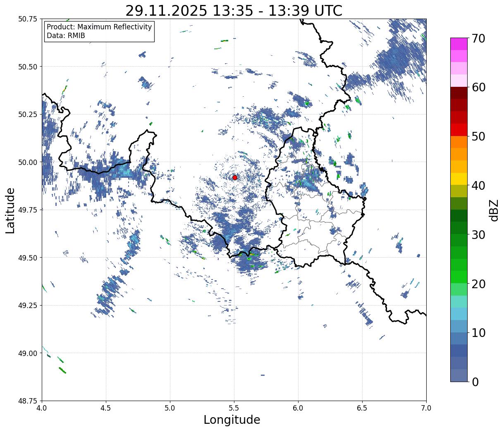
Task: Click the 49.75 latitude tick label
Action: [x=27, y=210]
